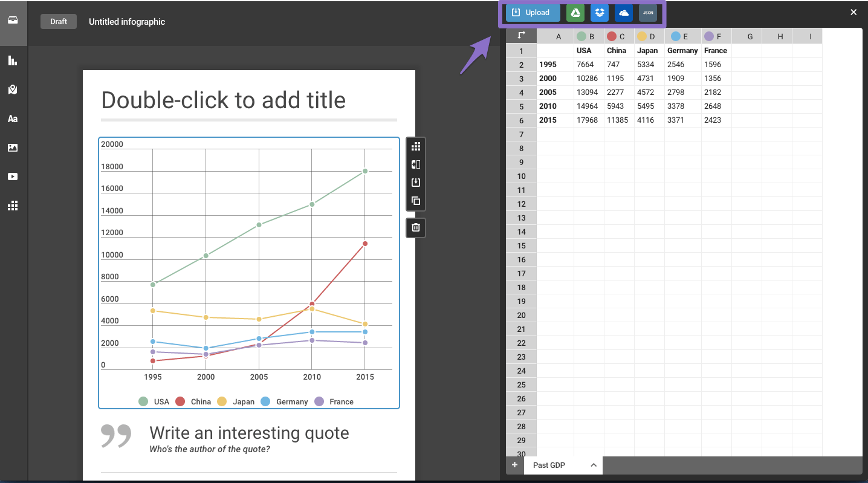Click the Upload button
This screenshot has height=483, width=868.
point(533,13)
